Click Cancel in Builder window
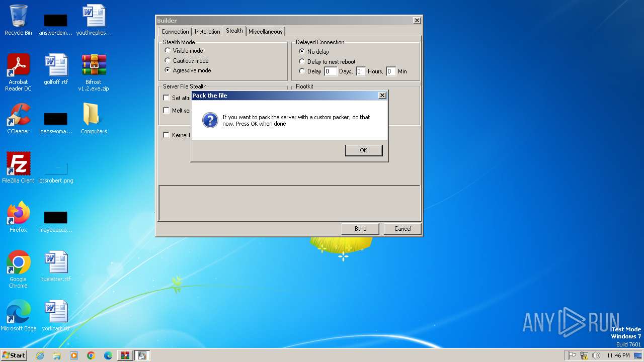The height and width of the screenshot is (362, 644). coord(403,229)
